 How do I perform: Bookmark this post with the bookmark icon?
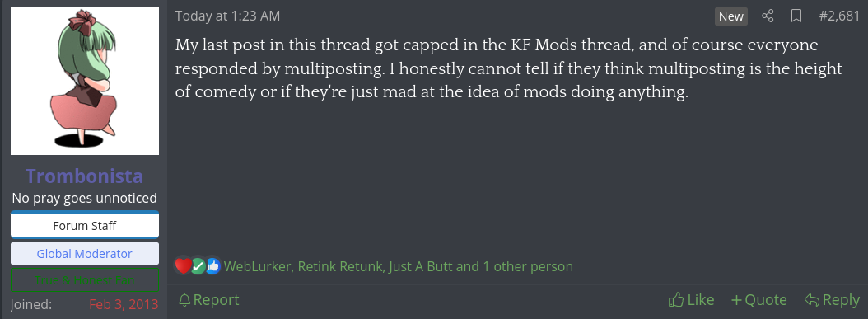(x=796, y=16)
